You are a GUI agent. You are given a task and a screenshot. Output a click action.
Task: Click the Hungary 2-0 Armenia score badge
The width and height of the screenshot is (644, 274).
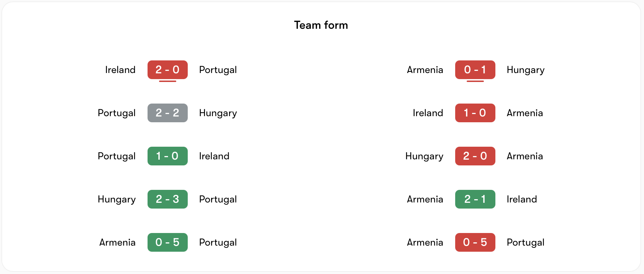point(475,156)
